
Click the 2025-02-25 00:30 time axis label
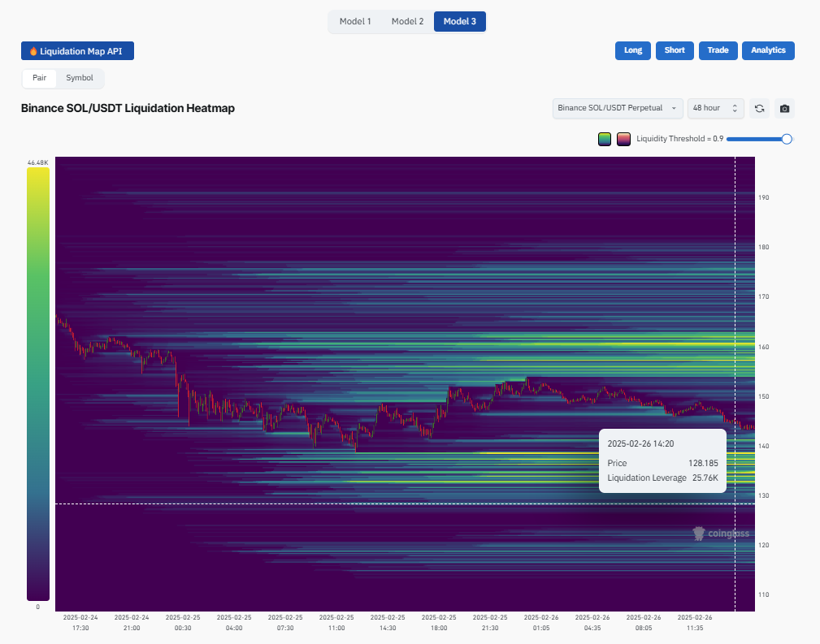tap(183, 623)
